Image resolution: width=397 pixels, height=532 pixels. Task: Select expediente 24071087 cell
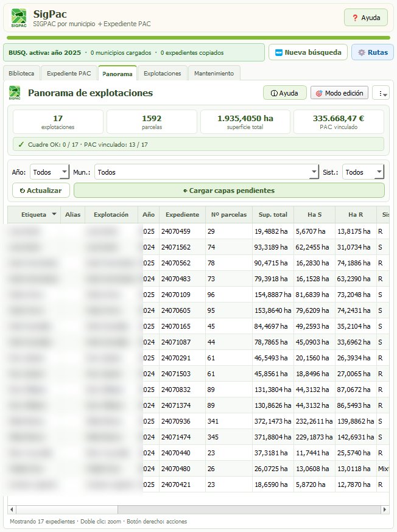(x=182, y=342)
